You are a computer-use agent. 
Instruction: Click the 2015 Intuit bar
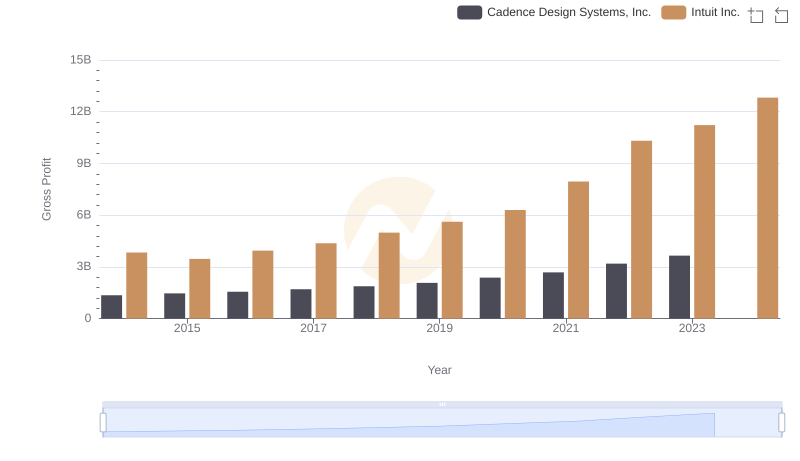[x=199, y=289]
